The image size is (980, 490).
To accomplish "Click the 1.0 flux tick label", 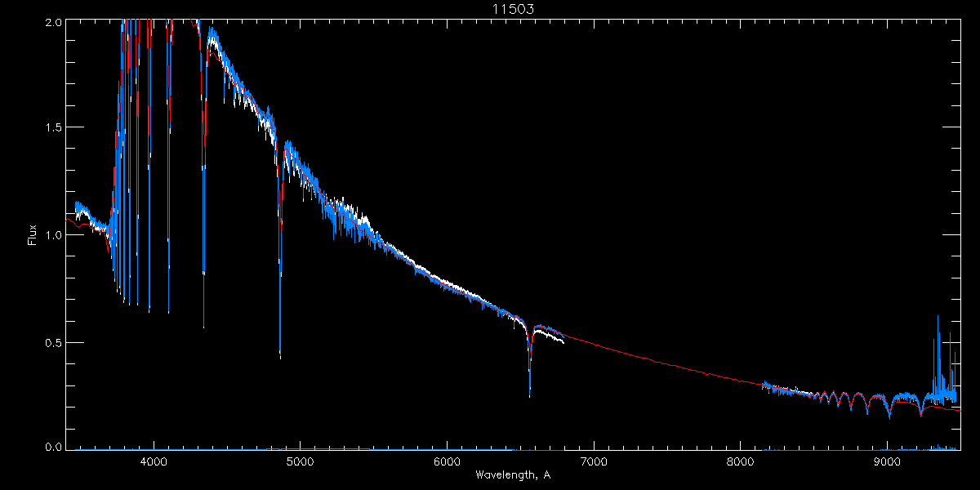I will pyautogui.click(x=54, y=235).
